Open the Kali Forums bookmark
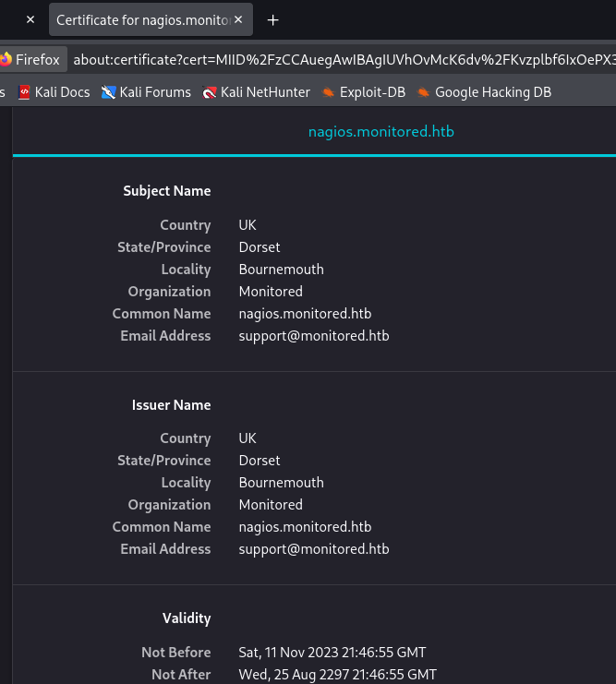The image size is (616, 684). click(146, 92)
